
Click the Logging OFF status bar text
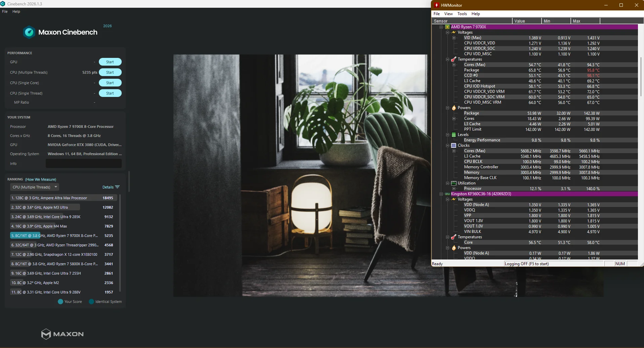(527, 264)
